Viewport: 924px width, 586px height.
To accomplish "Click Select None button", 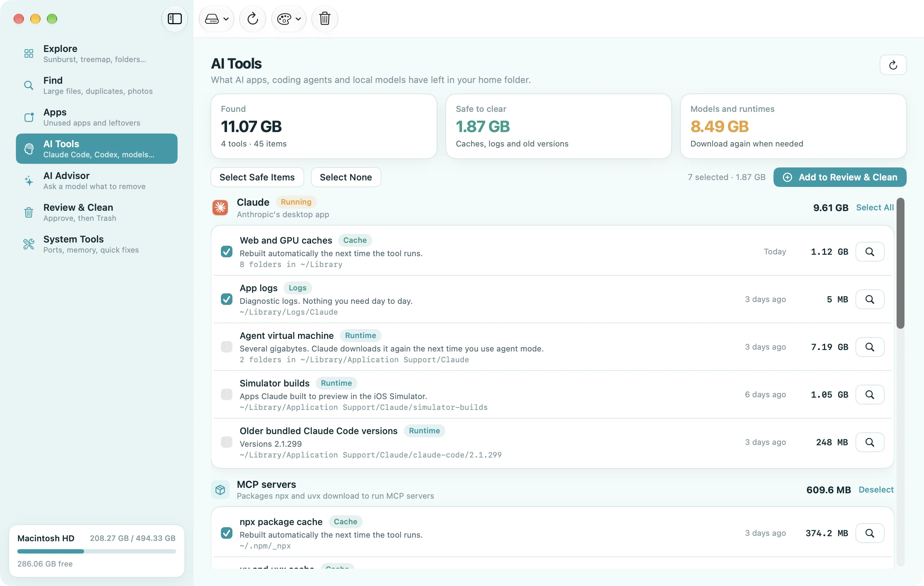I will coord(346,177).
